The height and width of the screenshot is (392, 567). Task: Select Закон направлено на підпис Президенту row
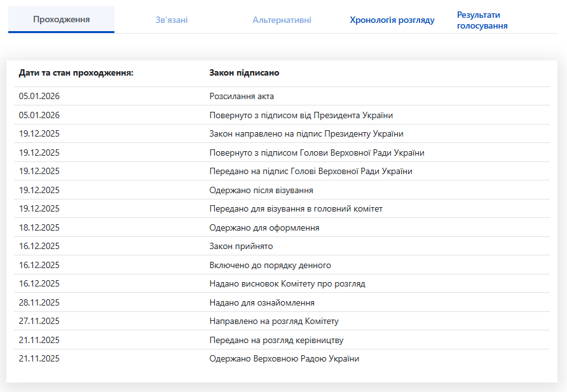(282, 133)
